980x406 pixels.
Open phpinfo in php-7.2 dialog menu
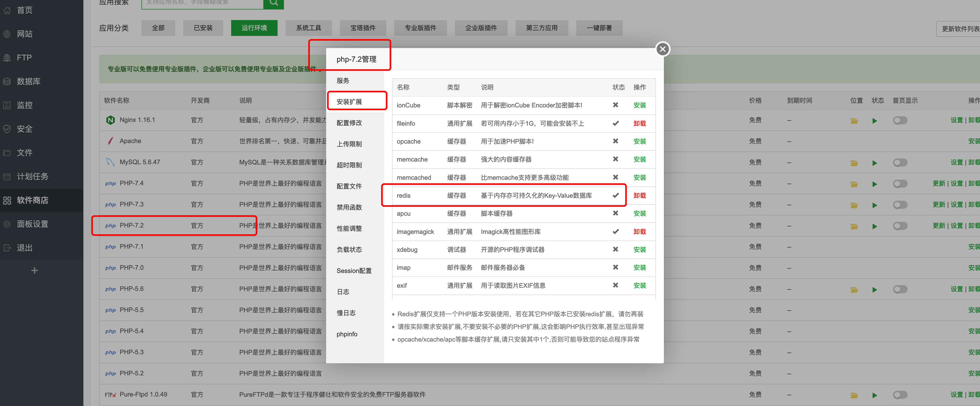[355, 334]
